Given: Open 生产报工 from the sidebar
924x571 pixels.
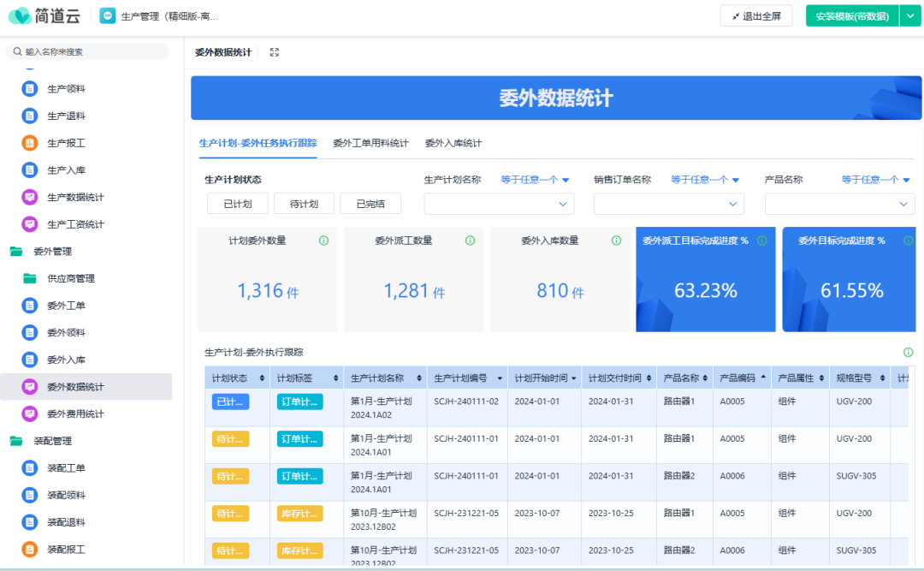Looking at the screenshot, I should click(66, 143).
